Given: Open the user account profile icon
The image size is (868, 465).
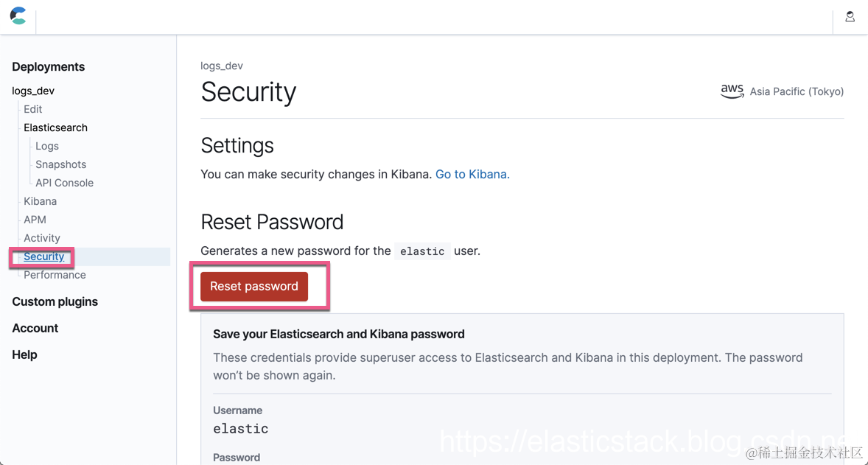Looking at the screenshot, I should (x=850, y=16).
